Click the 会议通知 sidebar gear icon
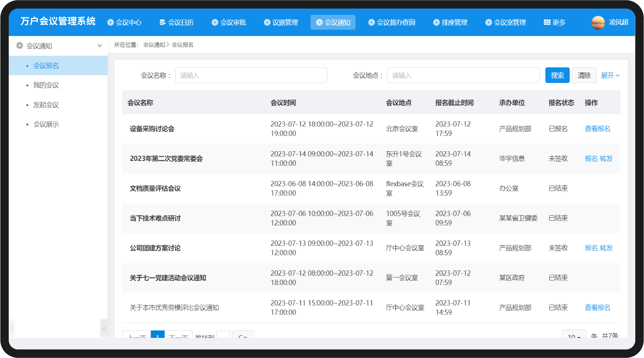 pos(20,46)
